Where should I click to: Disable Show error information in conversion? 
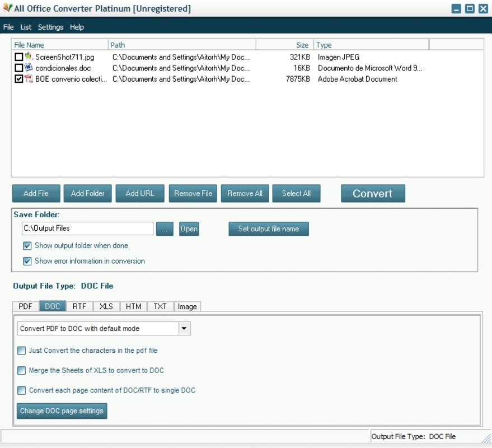27,261
